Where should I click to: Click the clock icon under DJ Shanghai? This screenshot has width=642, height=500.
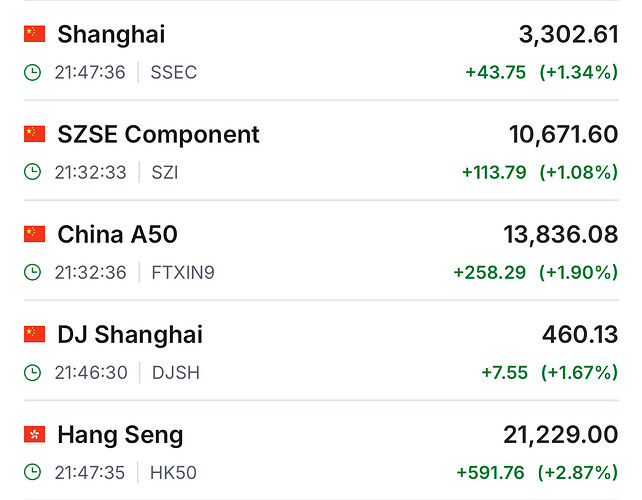coord(33,372)
